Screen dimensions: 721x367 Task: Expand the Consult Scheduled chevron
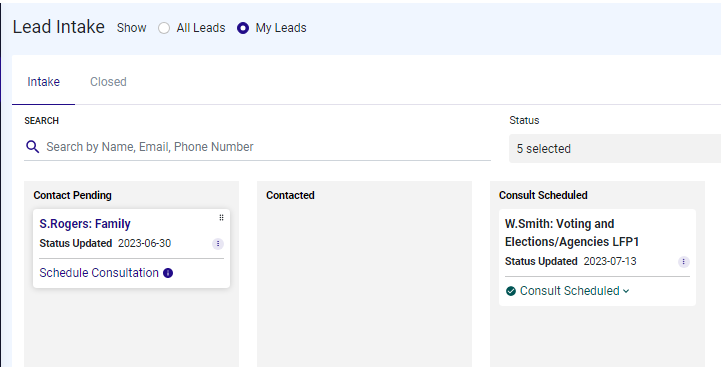626,291
